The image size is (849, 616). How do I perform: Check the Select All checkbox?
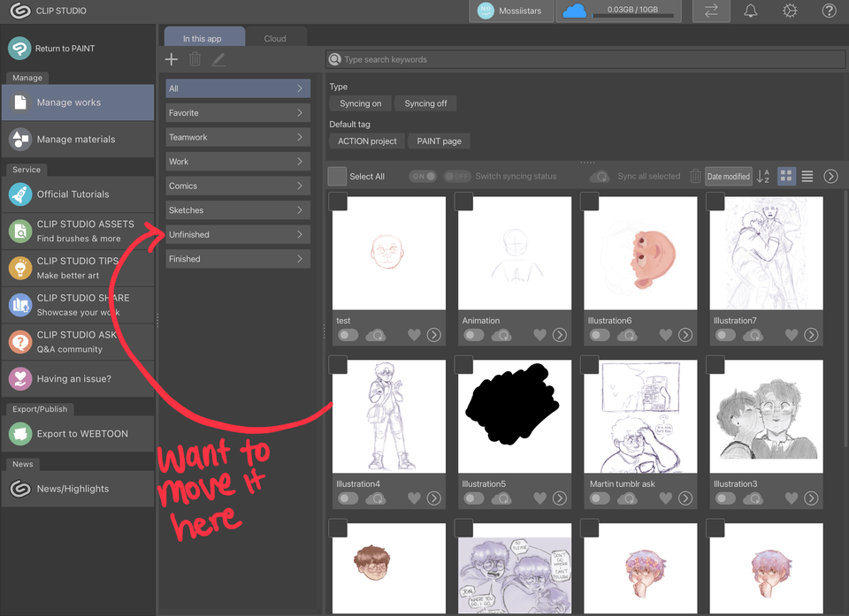point(337,177)
